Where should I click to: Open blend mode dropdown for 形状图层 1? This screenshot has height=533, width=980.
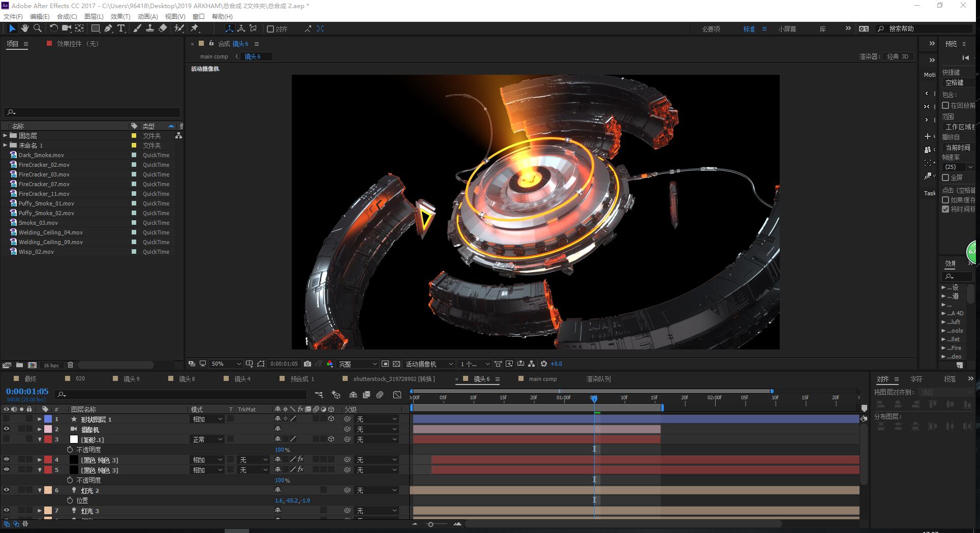tap(207, 419)
